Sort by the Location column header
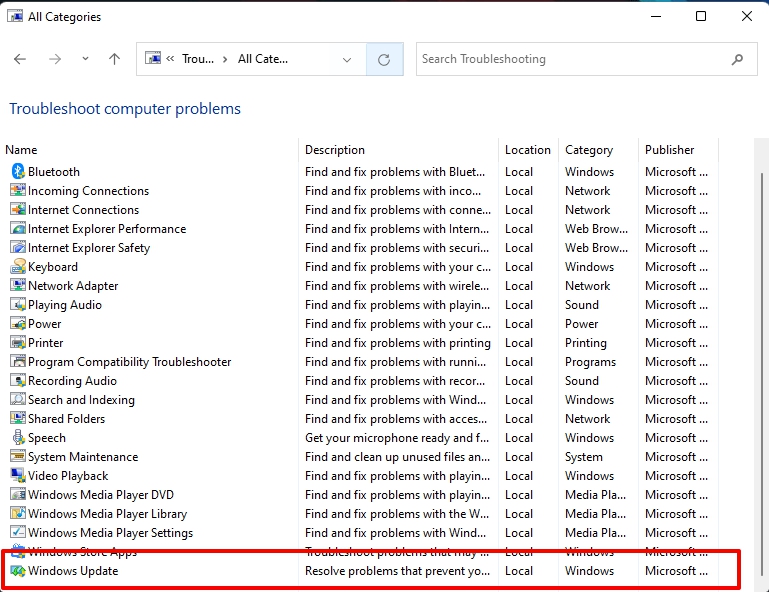Viewport: 769px width, 592px height. 528,150
